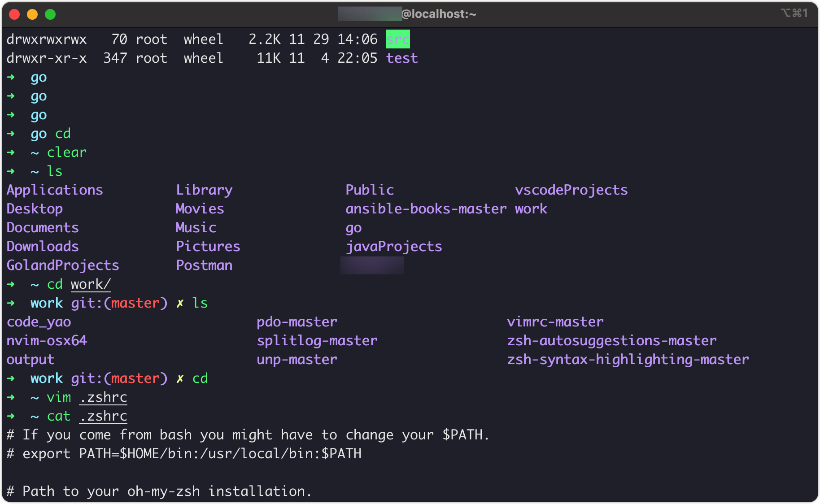This screenshot has width=820, height=504.
Task: Click the Downloads folder in ls output
Action: [42, 246]
